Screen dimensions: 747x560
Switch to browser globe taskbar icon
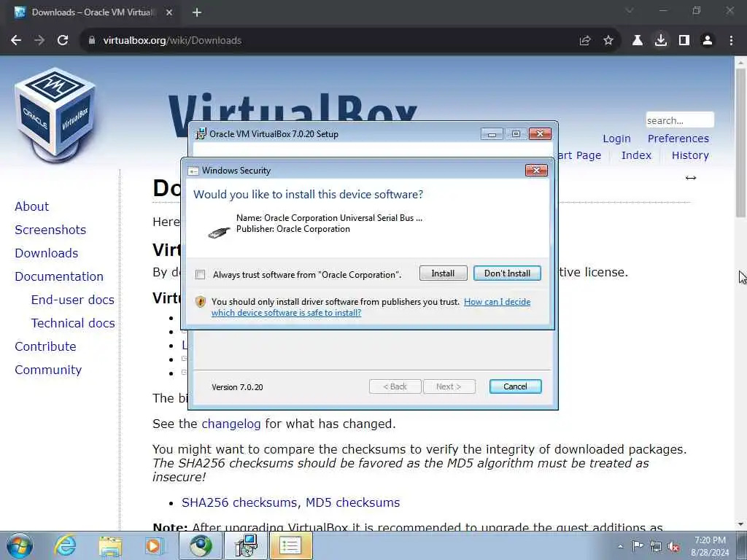[201, 545]
